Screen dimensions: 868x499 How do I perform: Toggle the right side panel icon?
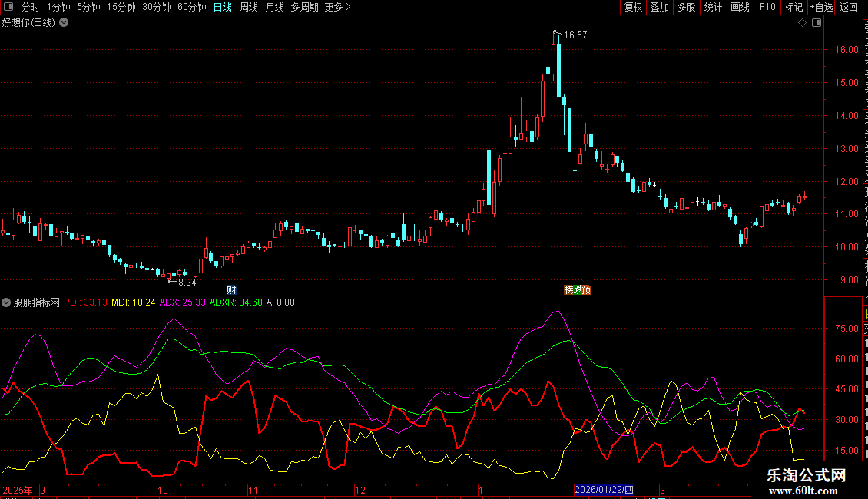coord(815,22)
